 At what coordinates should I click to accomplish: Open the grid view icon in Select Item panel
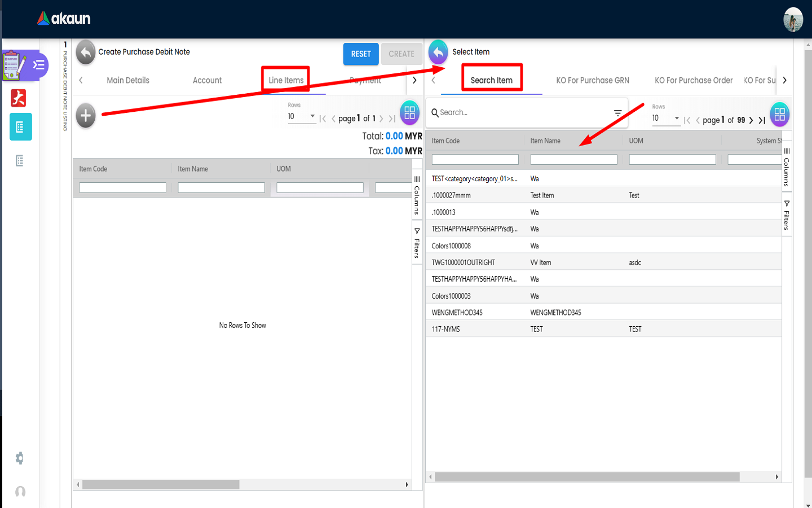(779, 115)
